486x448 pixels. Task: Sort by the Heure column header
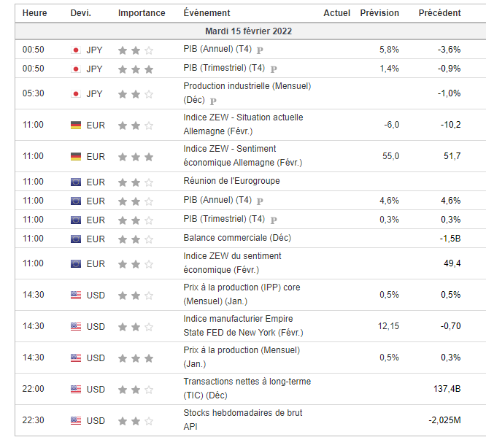click(35, 13)
